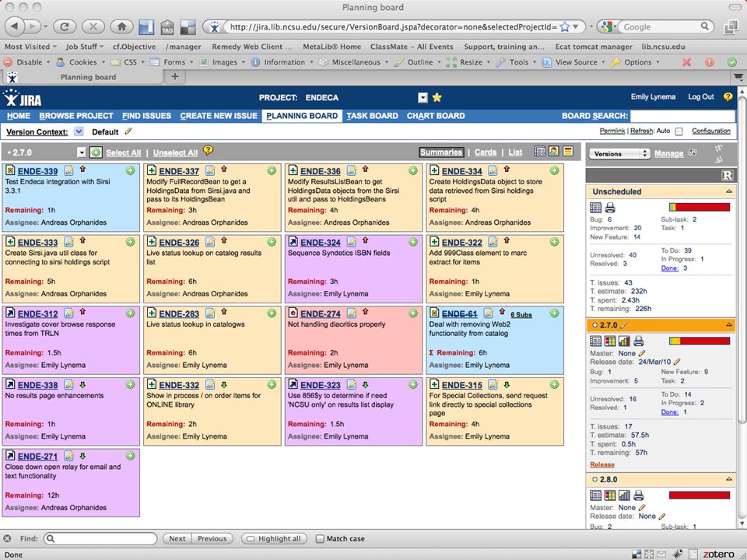Go to the browser Home icon
The height and width of the screenshot is (560, 747).
121,26
